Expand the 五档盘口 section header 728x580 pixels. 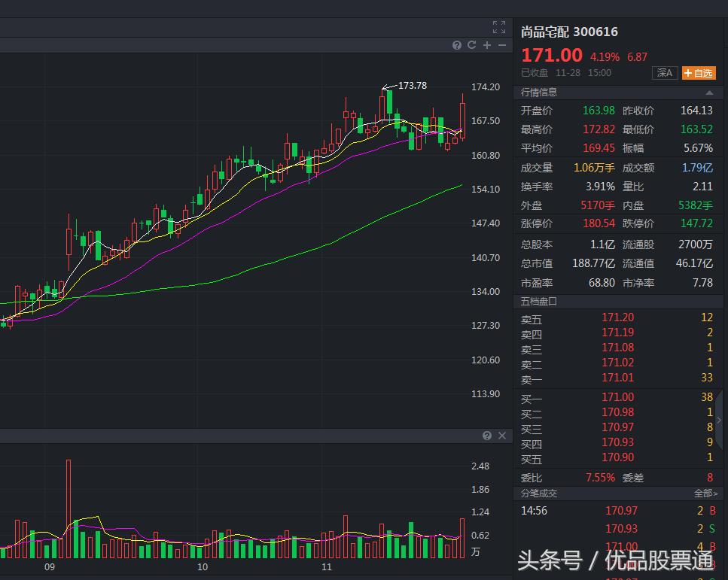coord(538,301)
